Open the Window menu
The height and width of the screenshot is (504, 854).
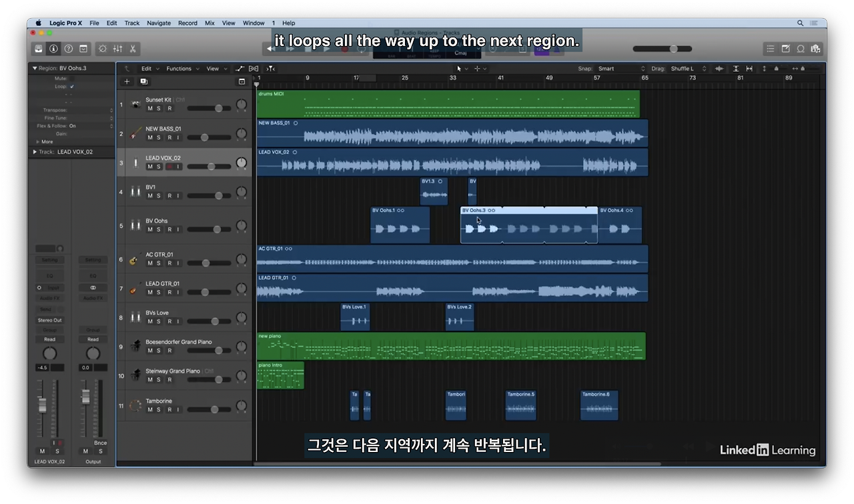(254, 23)
